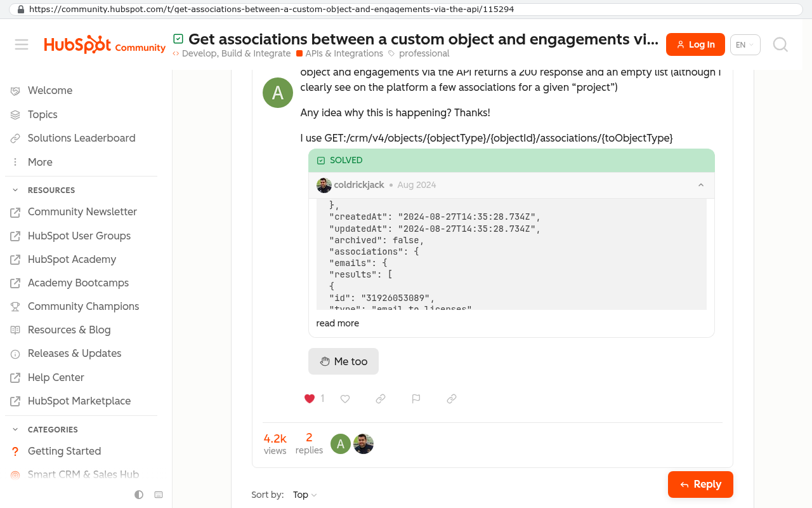Toggle the 'Me too' button
Screen dimensions: 812x508
click(343, 361)
